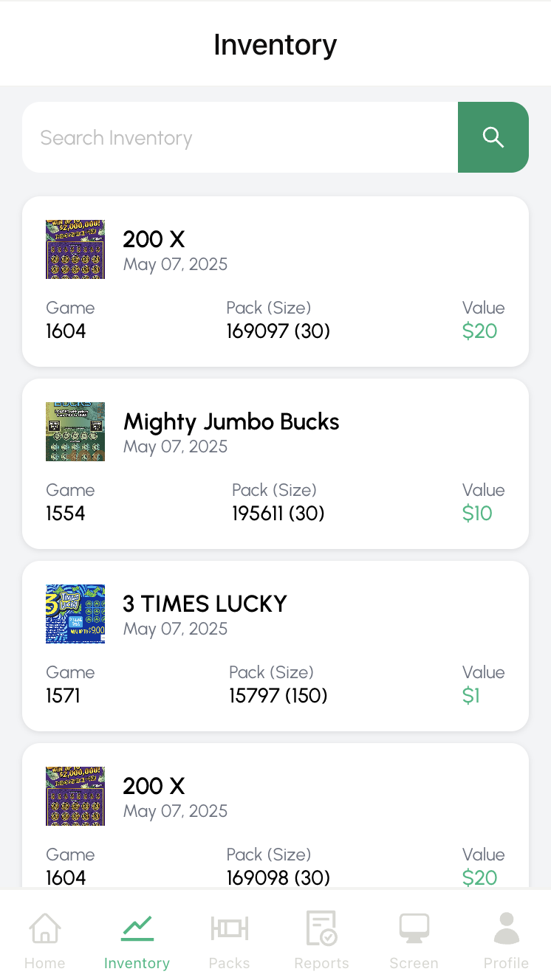Tap the $1 value on 3 TIMES LUCKY
The width and height of the screenshot is (551, 980).
tap(471, 696)
